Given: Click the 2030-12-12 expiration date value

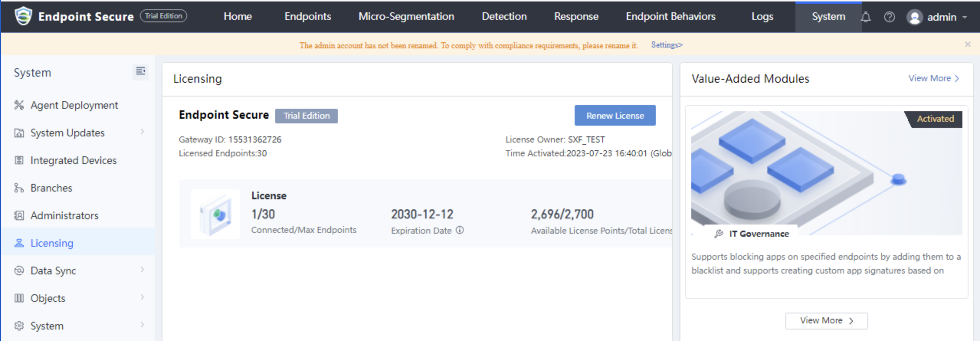Looking at the screenshot, I should click(422, 214).
